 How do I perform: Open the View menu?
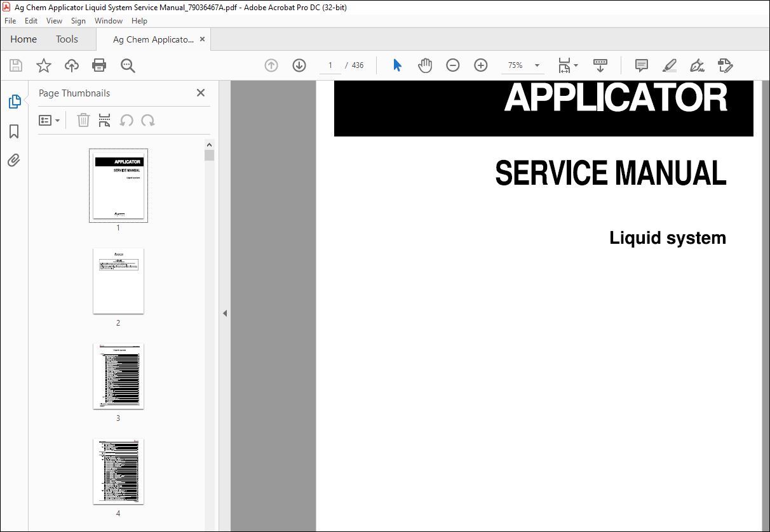click(54, 21)
